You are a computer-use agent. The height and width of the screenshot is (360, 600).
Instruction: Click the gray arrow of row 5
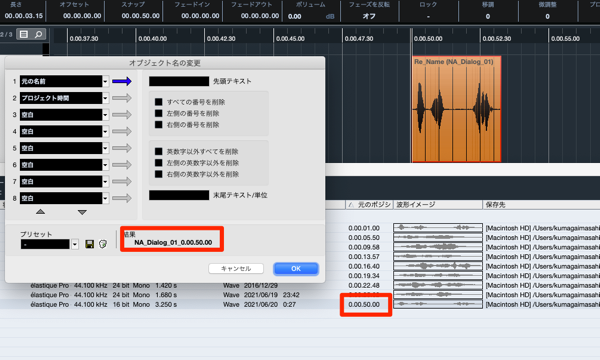(x=122, y=148)
